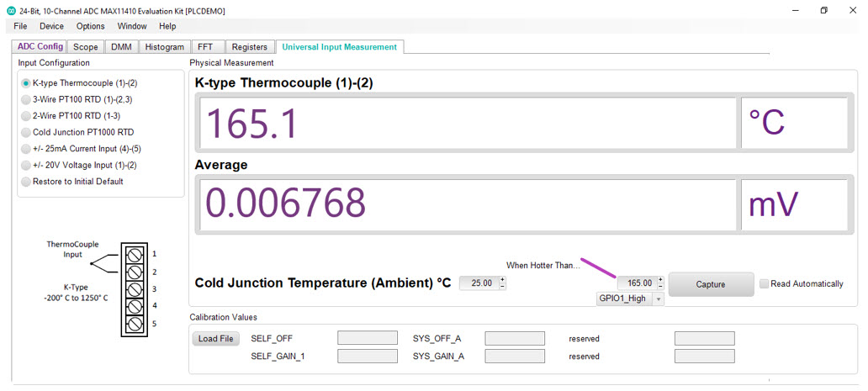Increase the When Hotter Than threshold
Screen dimensions: 868x391
coord(660,280)
